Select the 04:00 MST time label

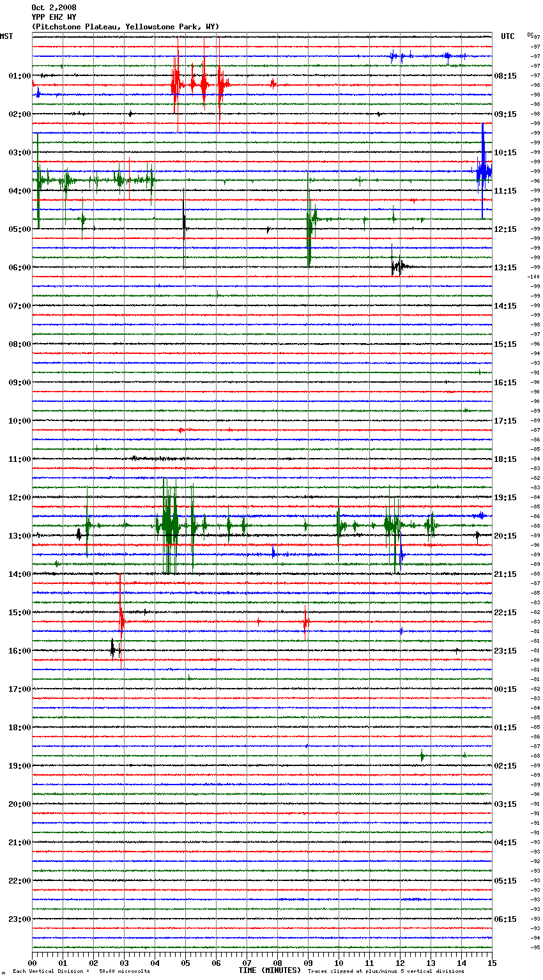tap(20, 190)
